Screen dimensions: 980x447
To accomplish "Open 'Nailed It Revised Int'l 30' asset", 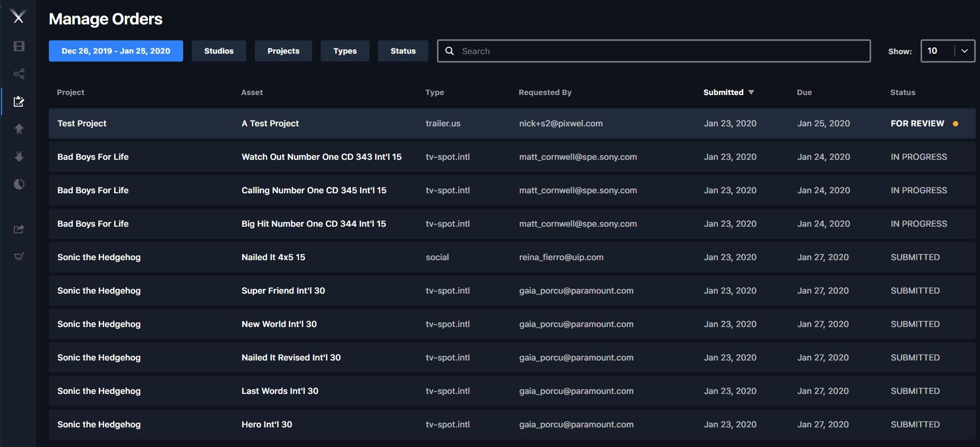I will [x=291, y=358].
